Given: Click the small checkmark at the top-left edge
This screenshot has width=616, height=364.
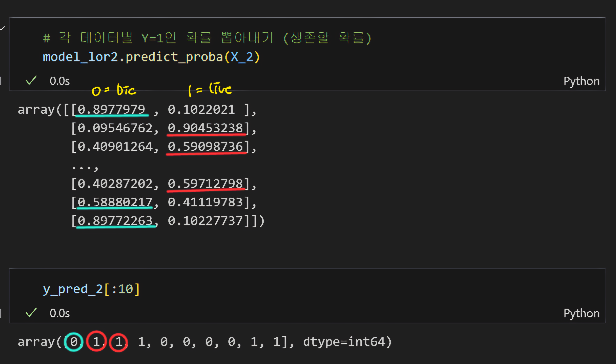Looking at the screenshot, I should coord(2,28).
